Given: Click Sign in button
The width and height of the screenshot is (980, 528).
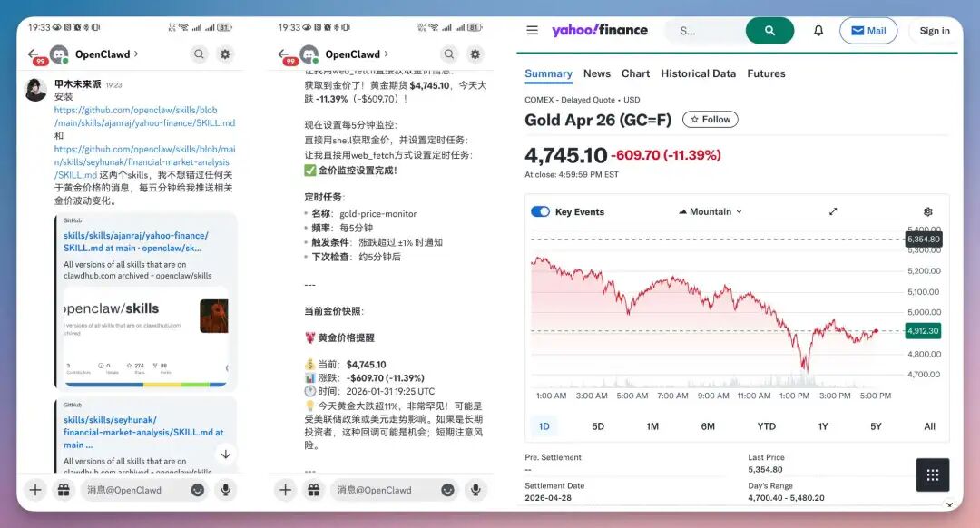Looking at the screenshot, I should (x=934, y=31).
